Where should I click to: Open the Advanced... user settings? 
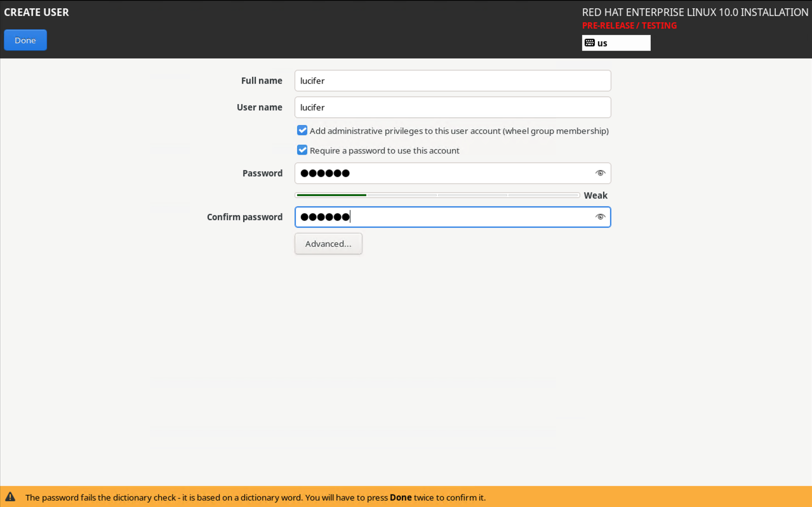pyautogui.click(x=328, y=244)
